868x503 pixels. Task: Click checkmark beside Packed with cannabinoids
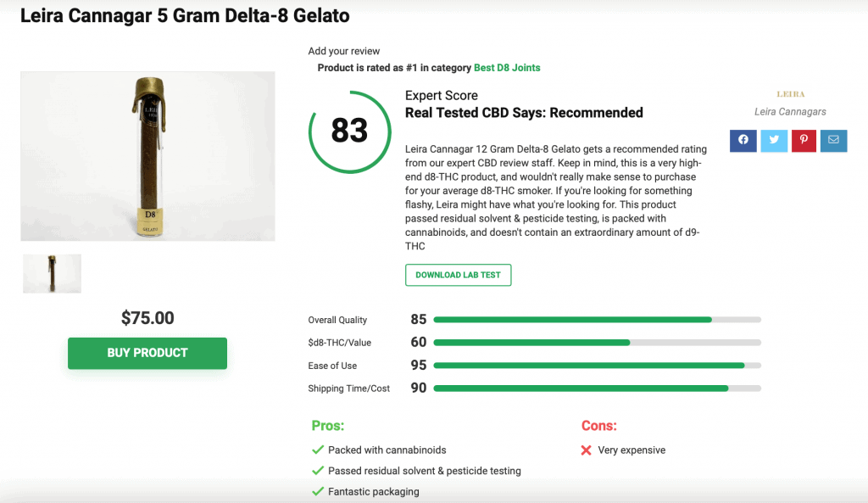pos(318,450)
